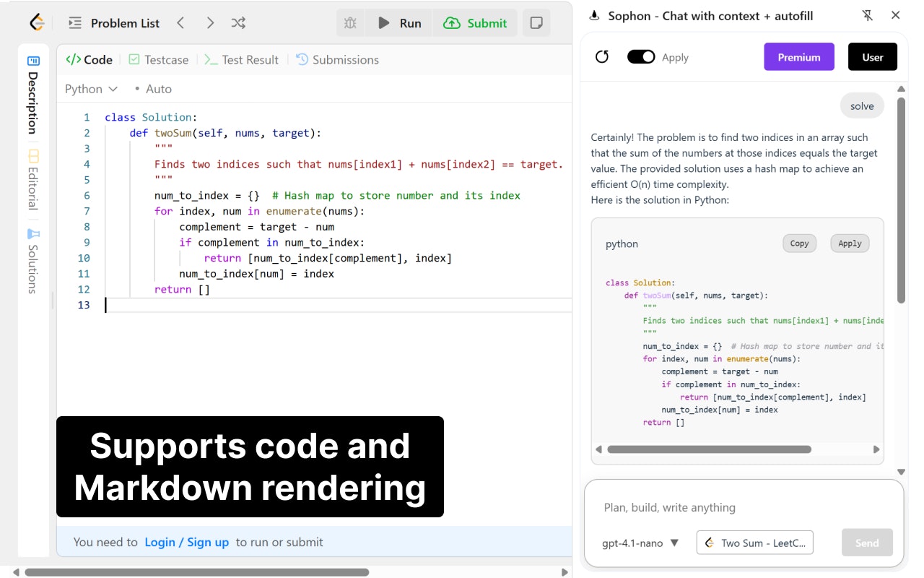
Task: Follow the Login / Sign up link
Action: coord(186,542)
